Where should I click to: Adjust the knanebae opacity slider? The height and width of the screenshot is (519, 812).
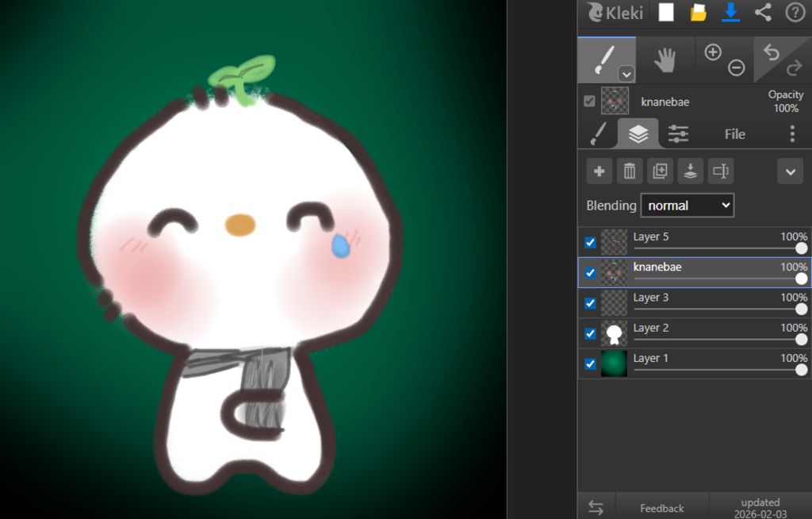[720, 279]
